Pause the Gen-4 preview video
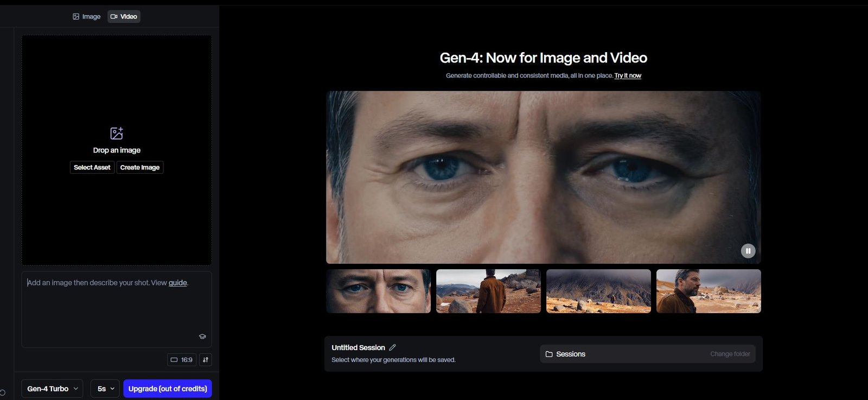This screenshot has width=868, height=400. coord(748,251)
